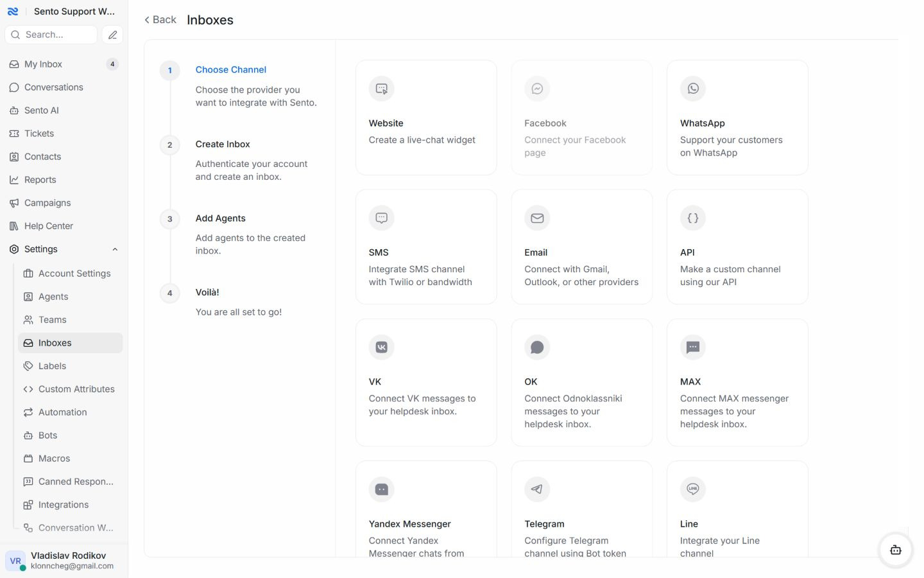Open Integrations settings
Viewport: 924px width, 578px height.
(x=71, y=505)
